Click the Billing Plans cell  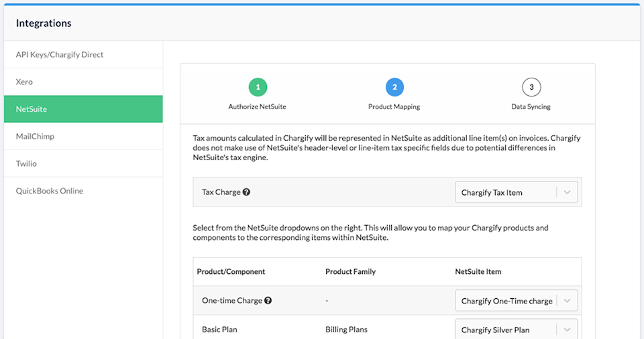(346, 330)
